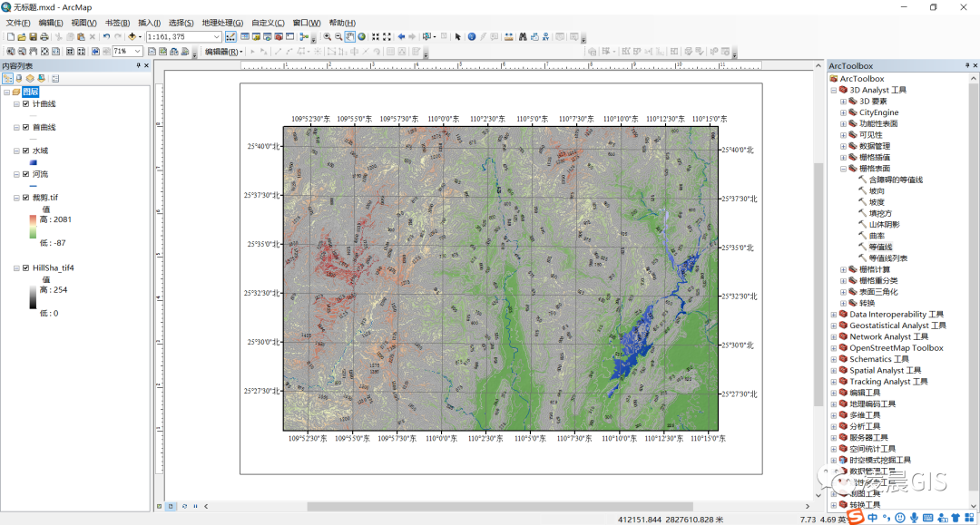
Task: Click the HillSha_tif4 grayscale ramp
Action: click(x=33, y=297)
